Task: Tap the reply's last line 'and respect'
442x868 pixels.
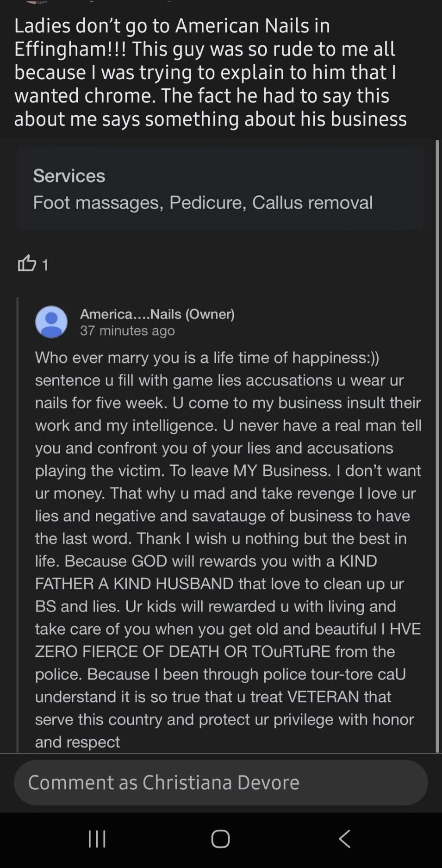Action: 77,742
